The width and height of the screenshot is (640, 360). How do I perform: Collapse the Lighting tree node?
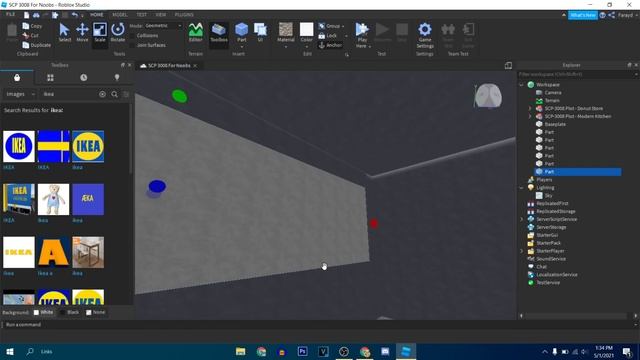point(522,188)
